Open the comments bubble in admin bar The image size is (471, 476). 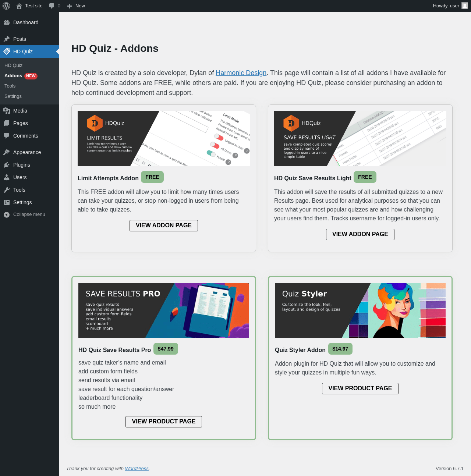(x=52, y=6)
